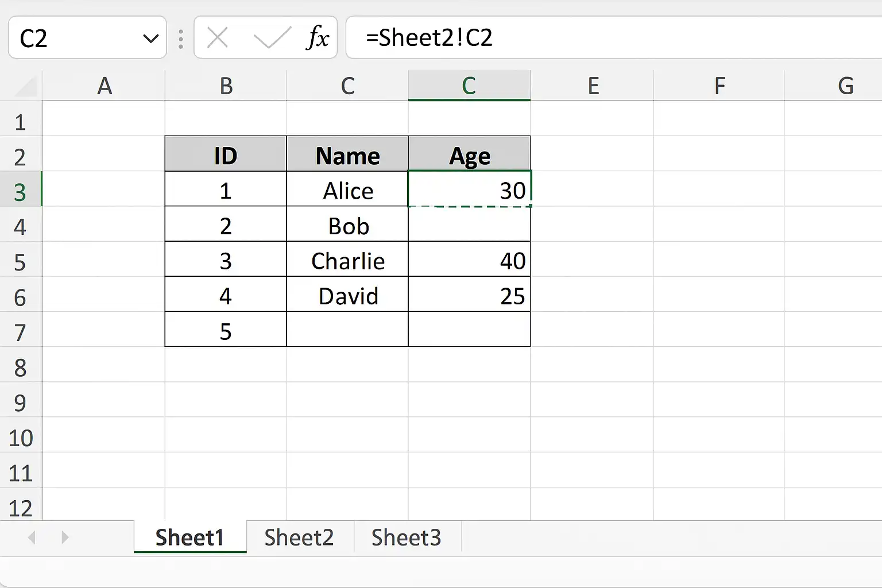
Task: Click the three-dot formula bar handle
Action: tap(181, 38)
